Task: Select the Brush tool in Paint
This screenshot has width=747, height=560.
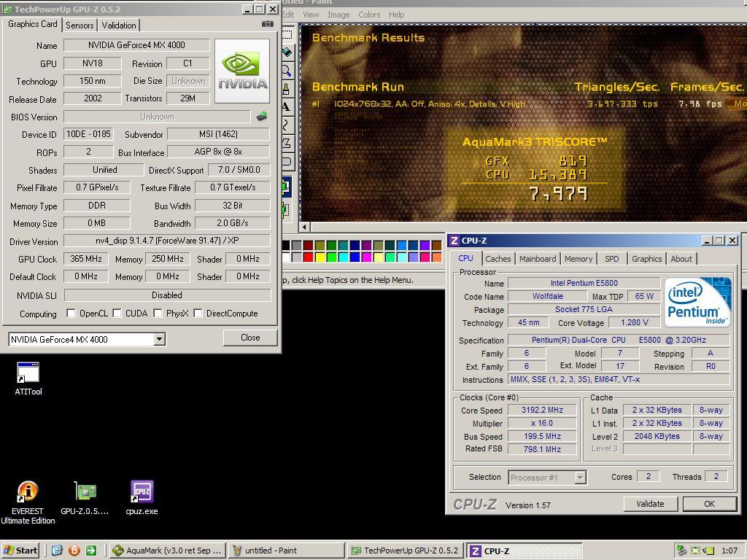Action: click(x=287, y=88)
